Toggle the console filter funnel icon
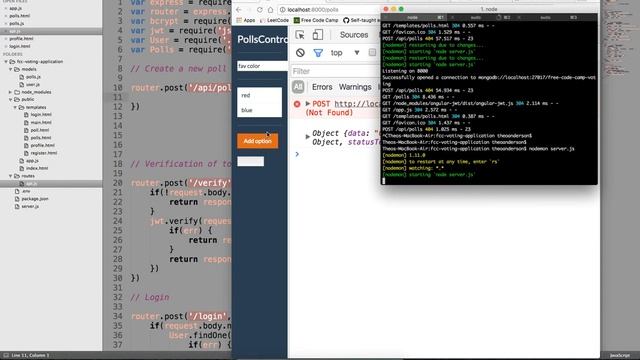The image size is (640, 360). coord(318,53)
